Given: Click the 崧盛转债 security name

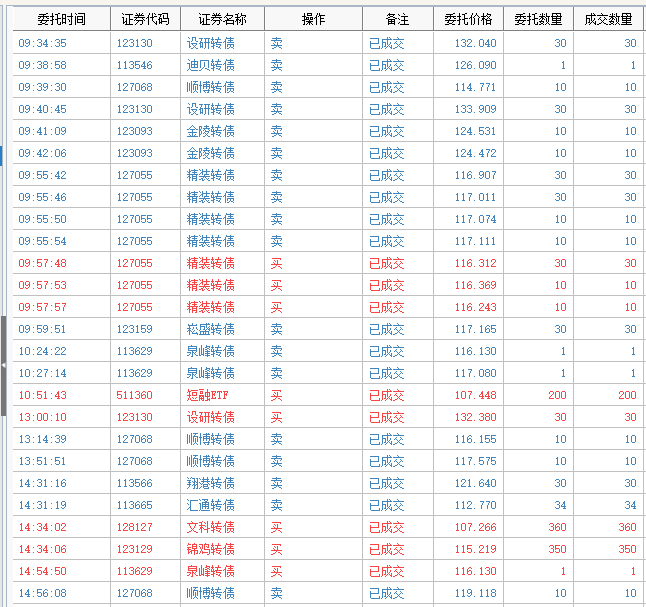Looking at the screenshot, I should pos(211,329).
